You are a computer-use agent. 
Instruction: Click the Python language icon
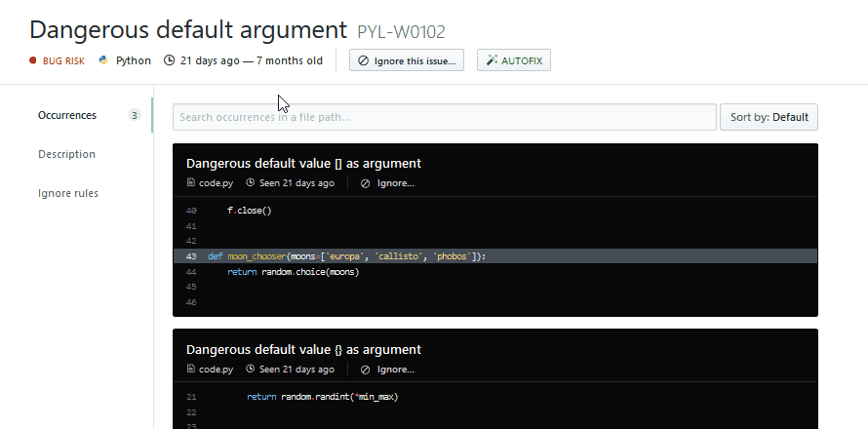tap(103, 60)
